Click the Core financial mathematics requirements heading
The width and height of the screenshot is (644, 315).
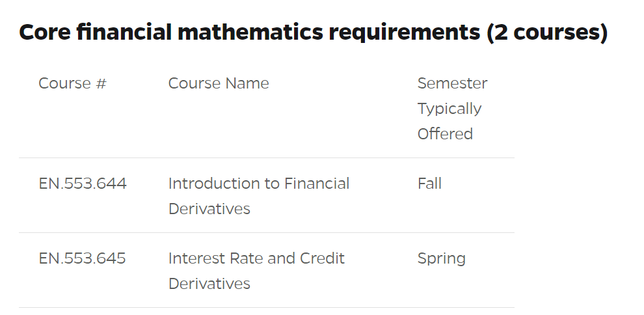click(314, 33)
